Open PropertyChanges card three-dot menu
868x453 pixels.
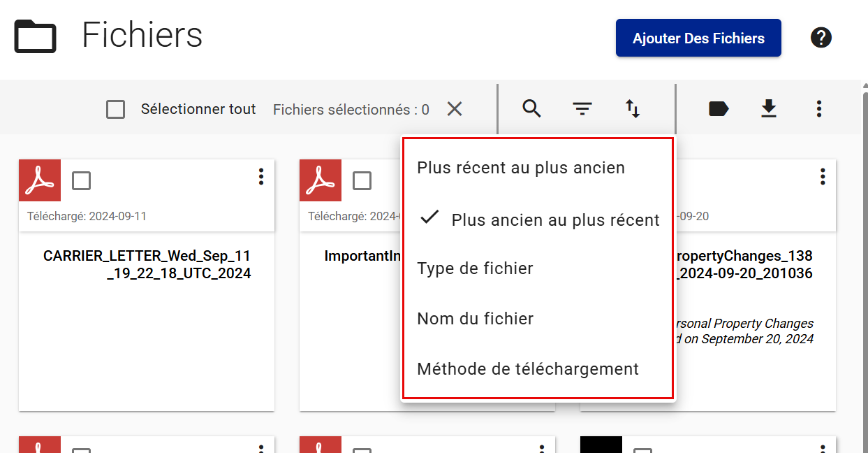(823, 177)
